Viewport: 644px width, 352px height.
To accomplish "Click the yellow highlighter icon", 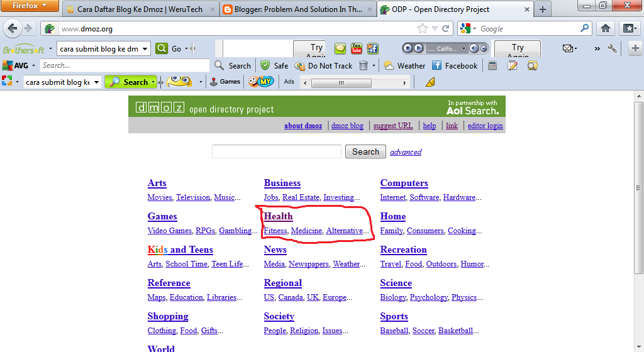I will coord(430,82).
